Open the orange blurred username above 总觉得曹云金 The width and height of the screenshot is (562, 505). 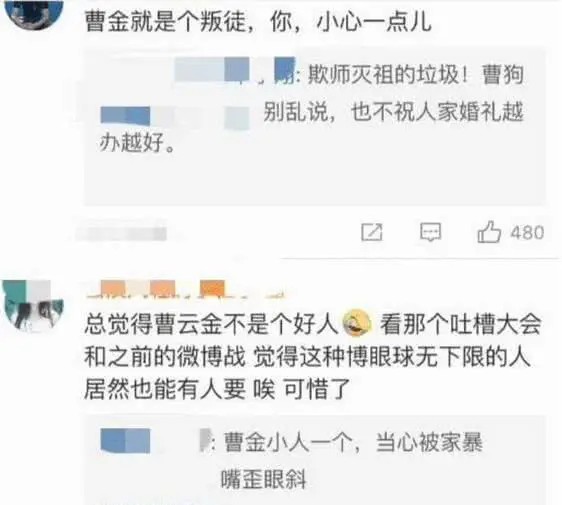point(185,290)
